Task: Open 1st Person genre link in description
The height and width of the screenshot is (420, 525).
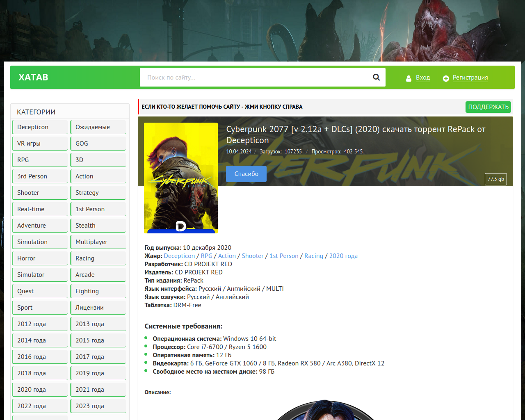Action: pyautogui.click(x=284, y=256)
